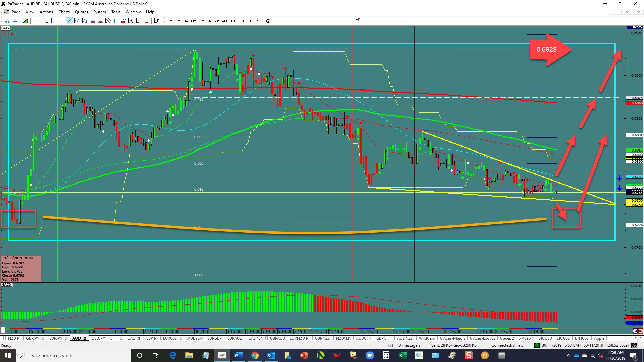Switch chart to 5m timeframe
The width and height of the screenshot is (644, 362).
click(185, 21)
